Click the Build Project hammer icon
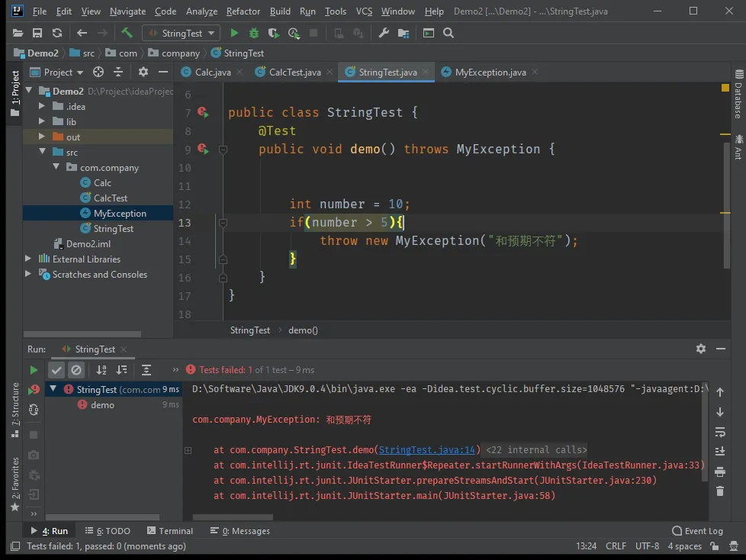The height and width of the screenshot is (560, 746). tap(127, 33)
